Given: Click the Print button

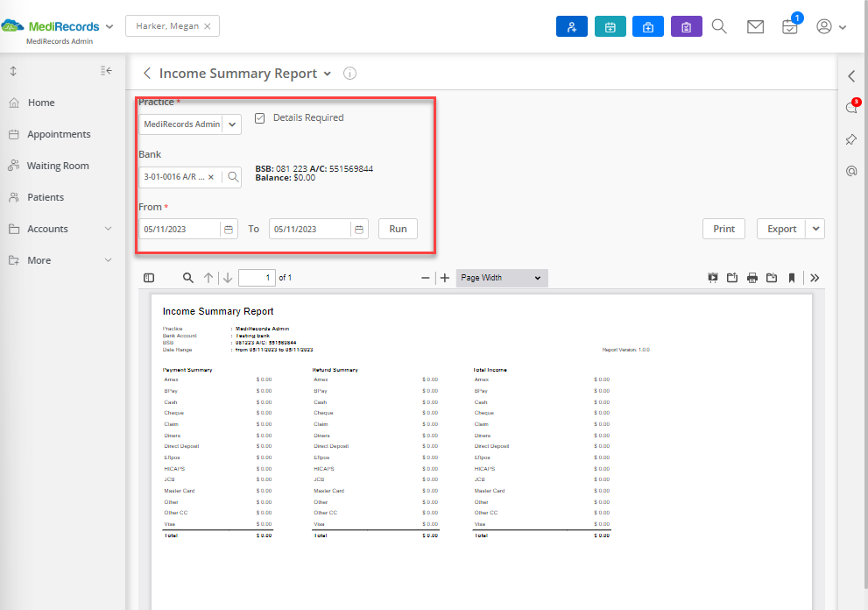Looking at the screenshot, I should coord(723,229).
